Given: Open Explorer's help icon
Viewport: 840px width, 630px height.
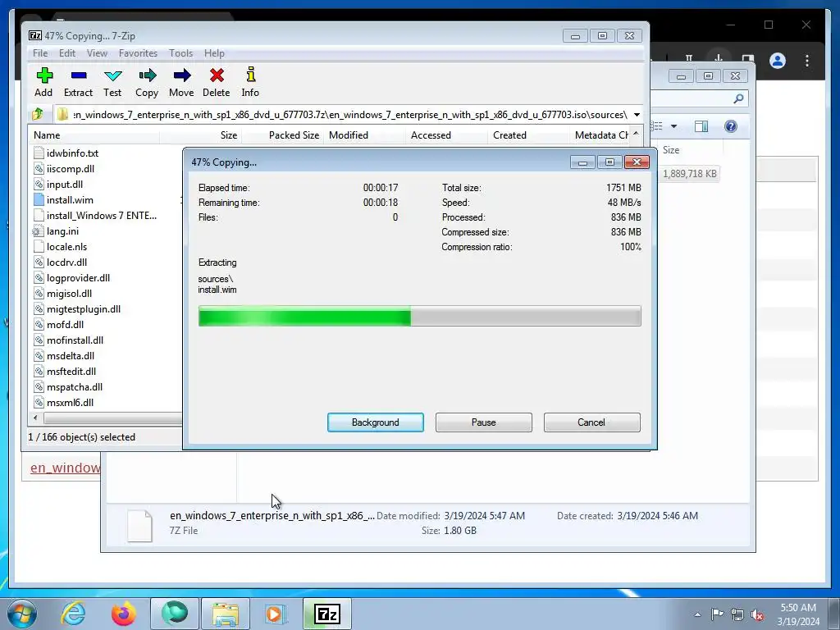Looking at the screenshot, I should click(x=731, y=126).
